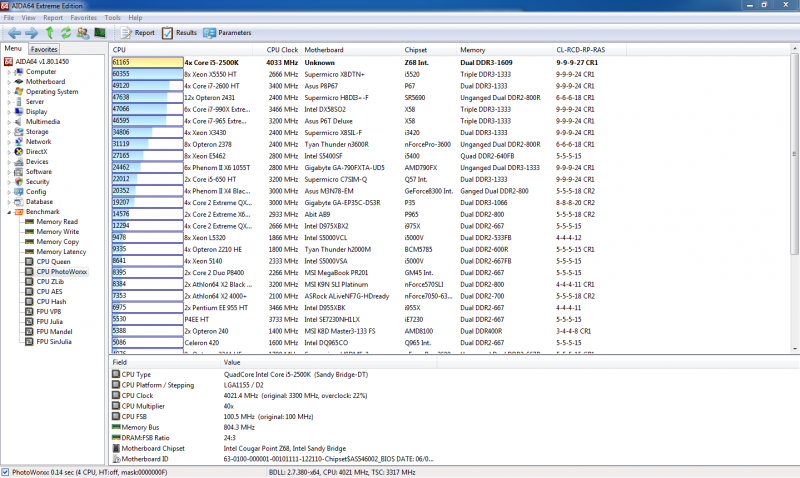The height and width of the screenshot is (478, 800).
Task: Sort by the CL-RCD-RP-RAS column header
Action: [x=590, y=50]
